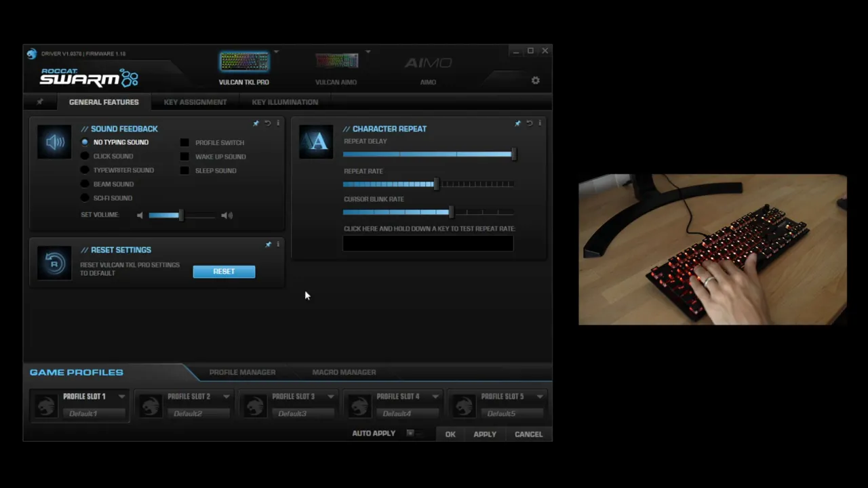This screenshot has width=868, height=488.
Task: Switch to Key Illumination tab
Action: tap(285, 102)
